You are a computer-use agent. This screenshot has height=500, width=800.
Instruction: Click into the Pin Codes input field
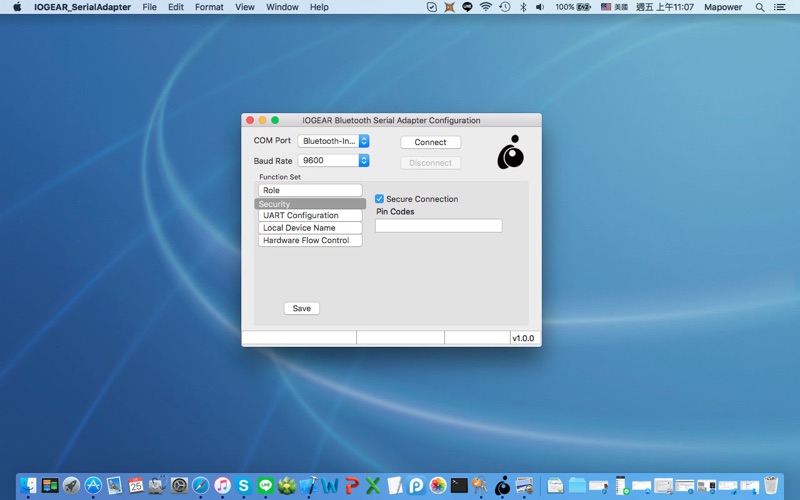click(439, 226)
